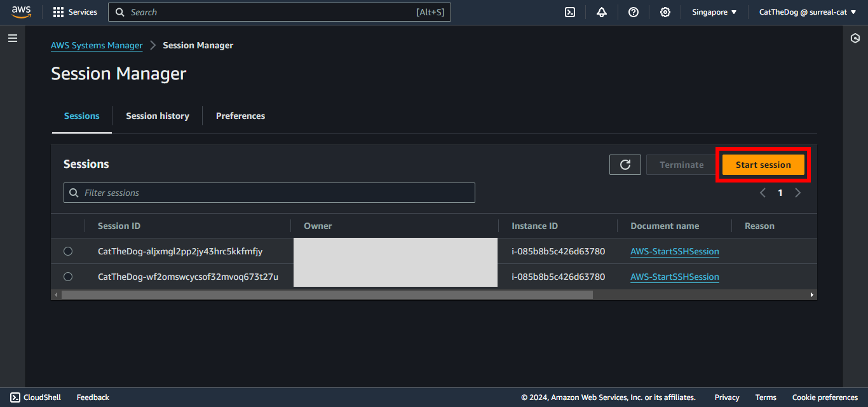Toggle the hamburger side navigation menu
This screenshot has height=407, width=868.
point(13,39)
